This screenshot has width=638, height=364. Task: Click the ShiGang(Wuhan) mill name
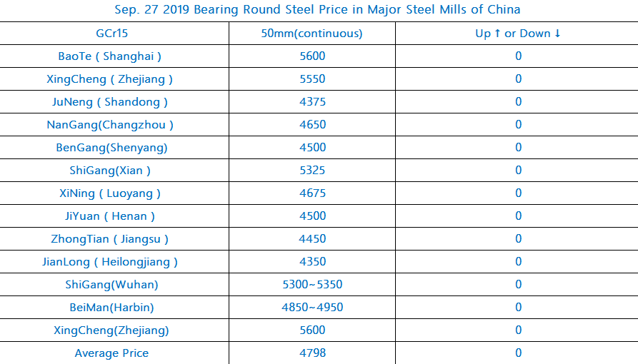(x=111, y=285)
